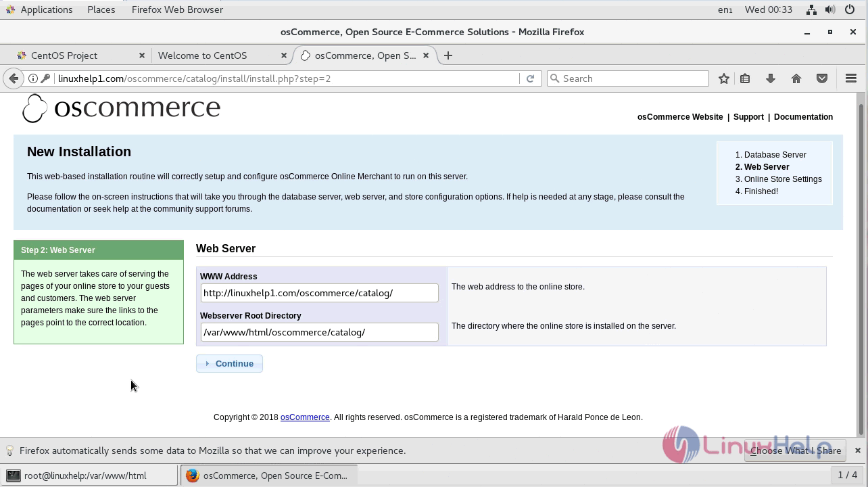The width and height of the screenshot is (868, 487).
Task: Close the CentOS Project tab
Action: click(x=142, y=55)
